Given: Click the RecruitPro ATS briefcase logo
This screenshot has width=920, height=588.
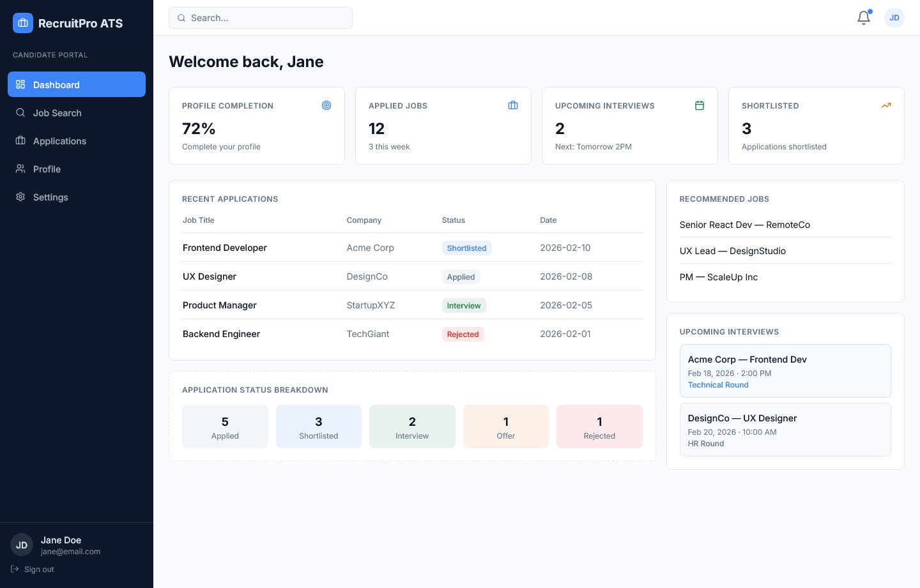Looking at the screenshot, I should coord(23,23).
